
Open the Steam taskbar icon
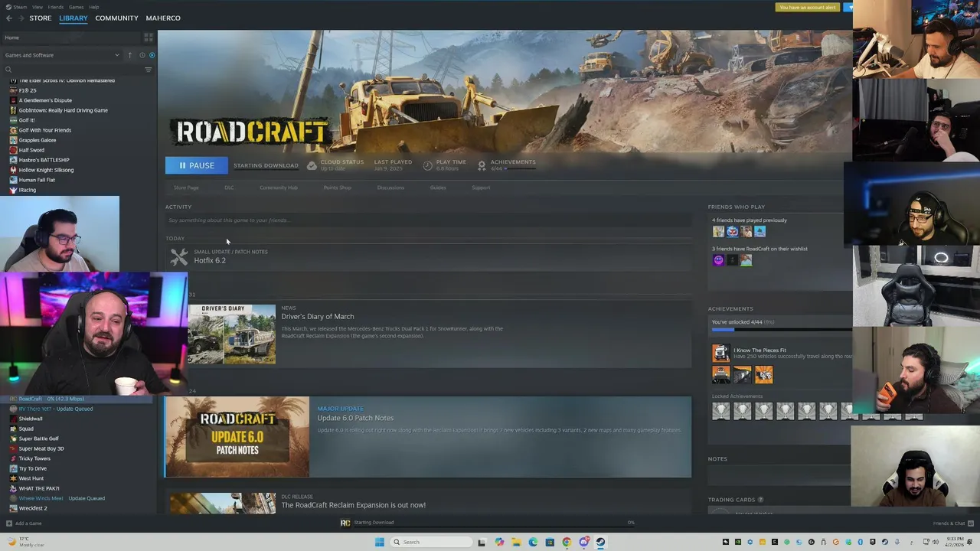(600, 542)
